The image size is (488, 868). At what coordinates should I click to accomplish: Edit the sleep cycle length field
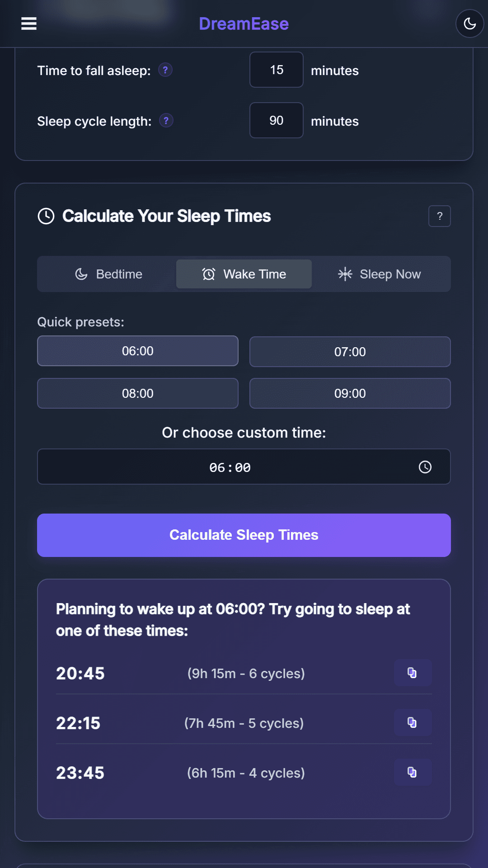(276, 121)
